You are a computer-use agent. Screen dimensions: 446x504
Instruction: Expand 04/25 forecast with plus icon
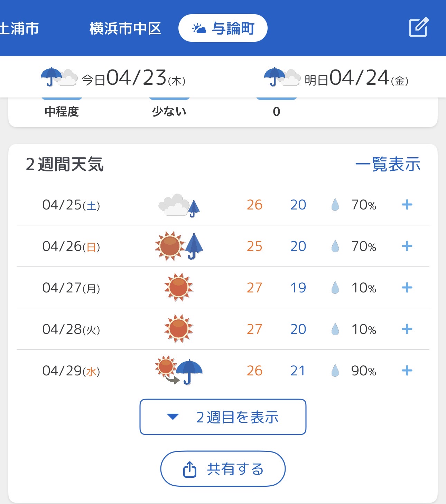click(x=407, y=205)
